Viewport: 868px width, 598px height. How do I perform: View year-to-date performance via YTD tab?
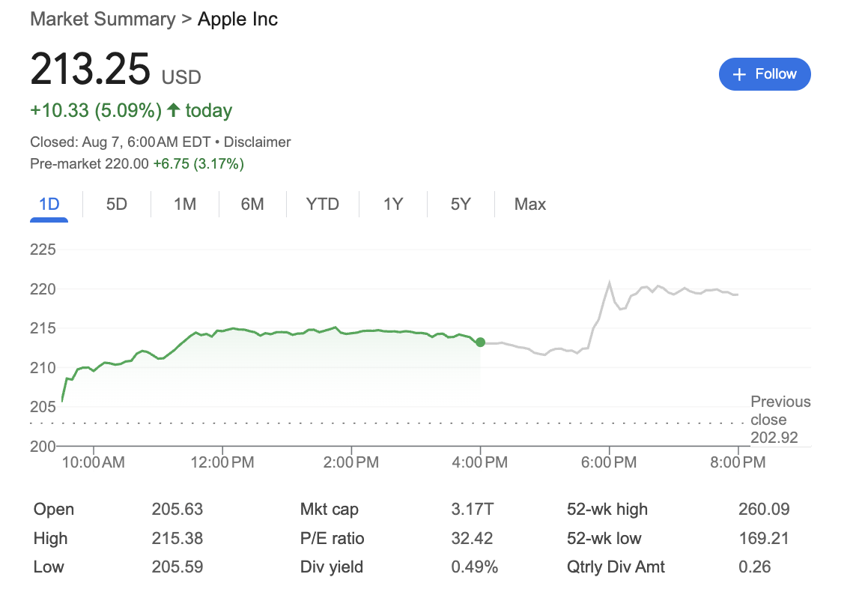[x=322, y=204]
